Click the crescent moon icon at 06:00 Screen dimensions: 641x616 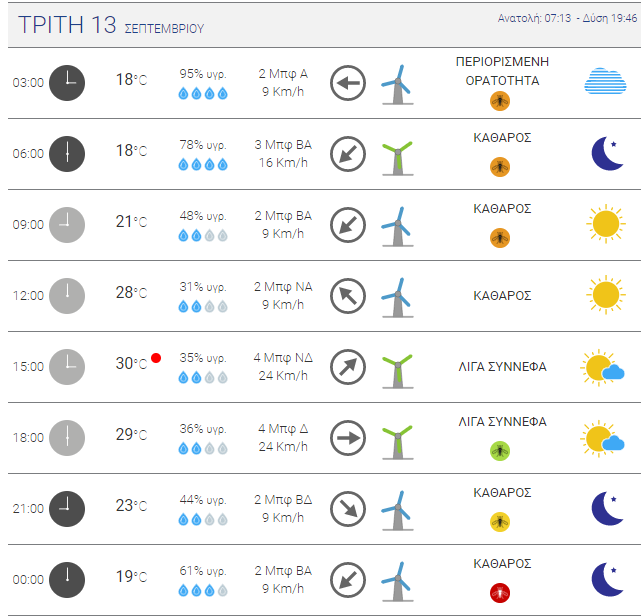[607, 153]
